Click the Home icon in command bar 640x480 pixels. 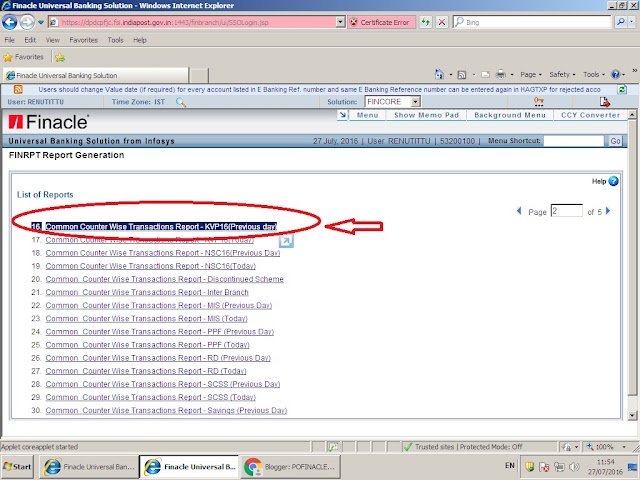click(439, 75)
